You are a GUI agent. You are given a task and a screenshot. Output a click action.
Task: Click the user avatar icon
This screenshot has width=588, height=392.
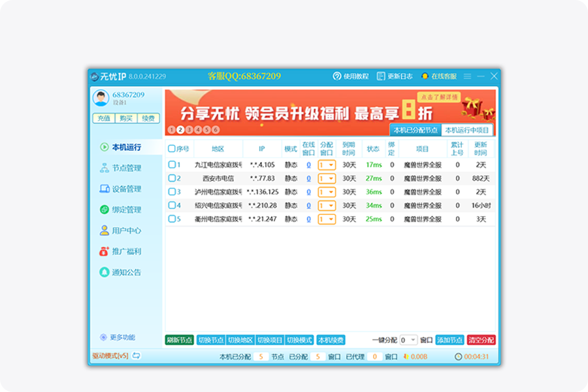tap(101, 98)
